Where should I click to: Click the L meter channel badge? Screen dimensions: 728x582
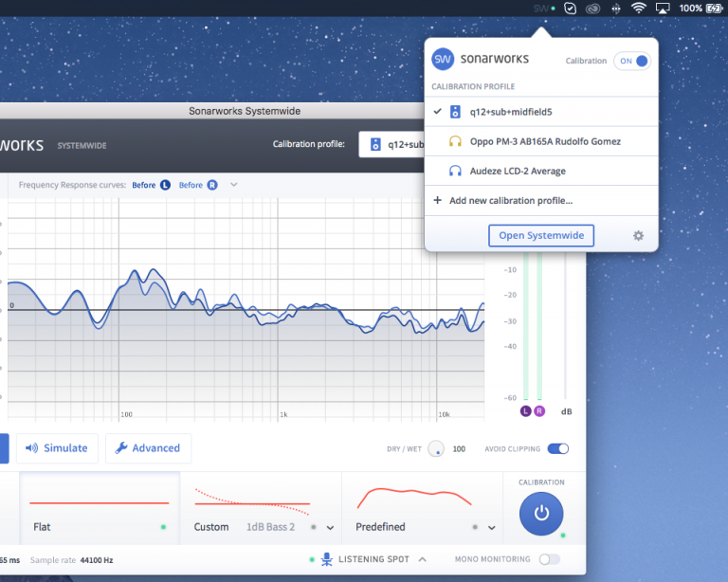pyautogui.click(x=525, y=411)
